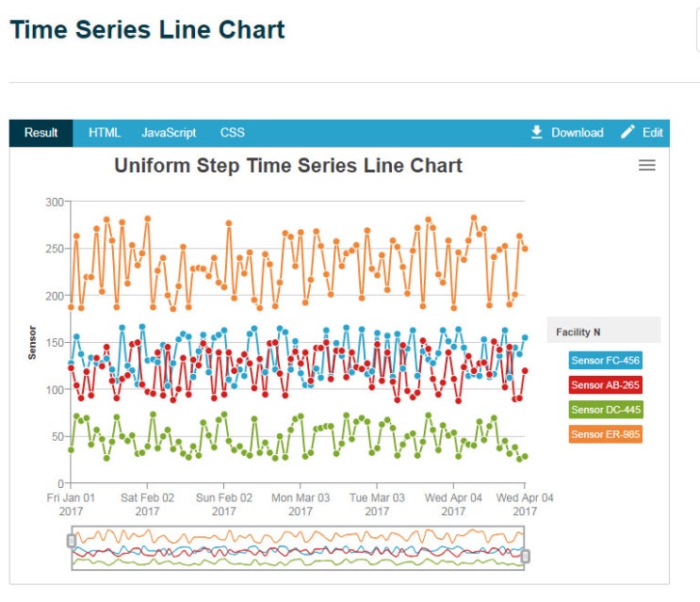Toggle Sensor FC-456 series visibility
The image size is (700, 602).
coord(606,360)
